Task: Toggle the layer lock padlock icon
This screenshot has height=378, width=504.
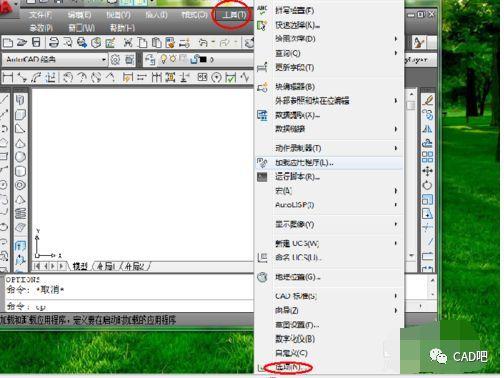Action: pyautogui.click(x=194, y=59)
